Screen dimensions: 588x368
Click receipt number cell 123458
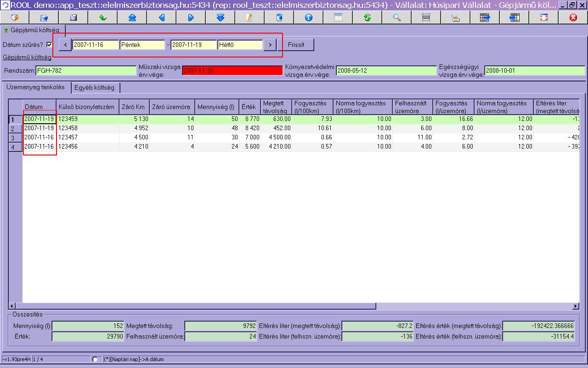pos(88,128)
